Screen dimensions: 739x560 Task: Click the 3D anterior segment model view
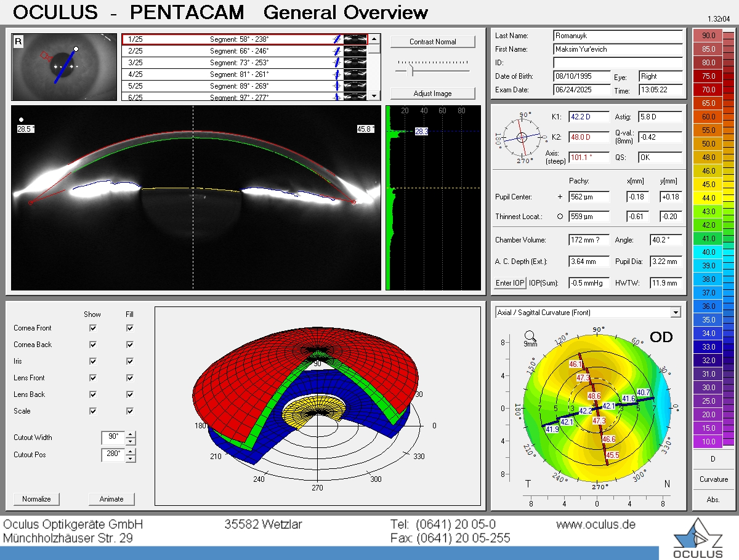click(317, 406)
